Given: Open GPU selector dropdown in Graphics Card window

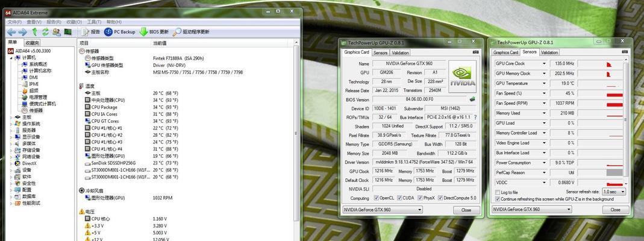Looking at the screenshot, I should pos(382,210).
